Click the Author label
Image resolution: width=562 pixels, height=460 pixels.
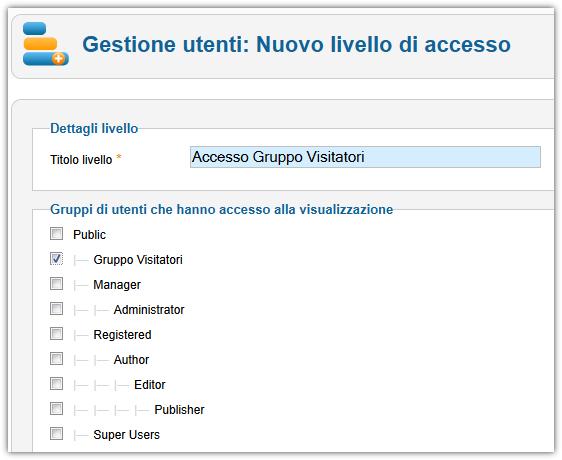point(131,360)
